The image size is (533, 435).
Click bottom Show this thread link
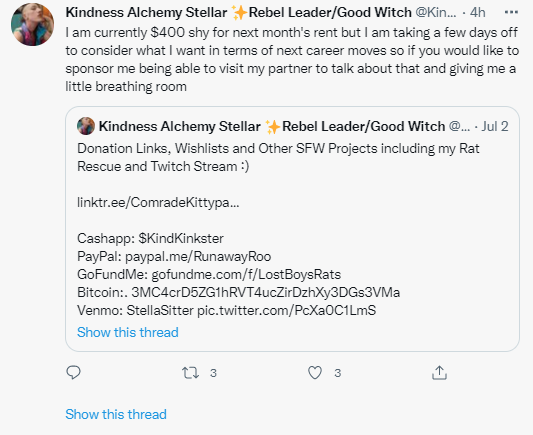116,415
